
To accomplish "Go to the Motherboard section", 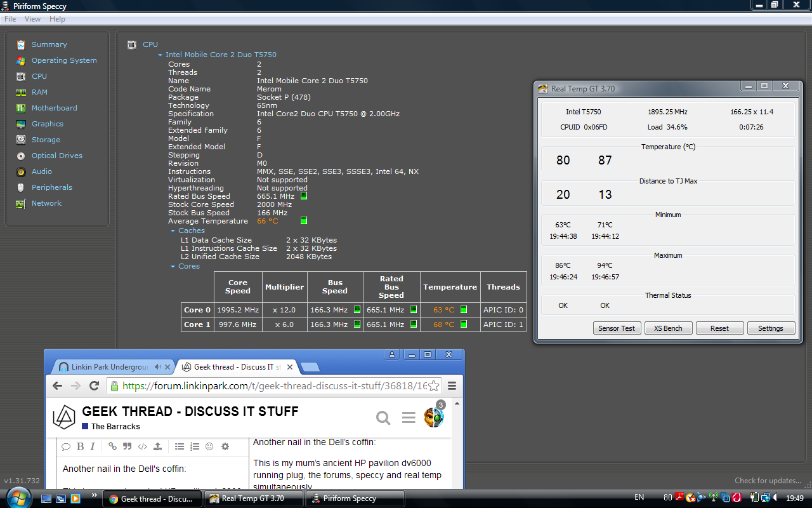I will pyautogui.click(x=54, y=108).
